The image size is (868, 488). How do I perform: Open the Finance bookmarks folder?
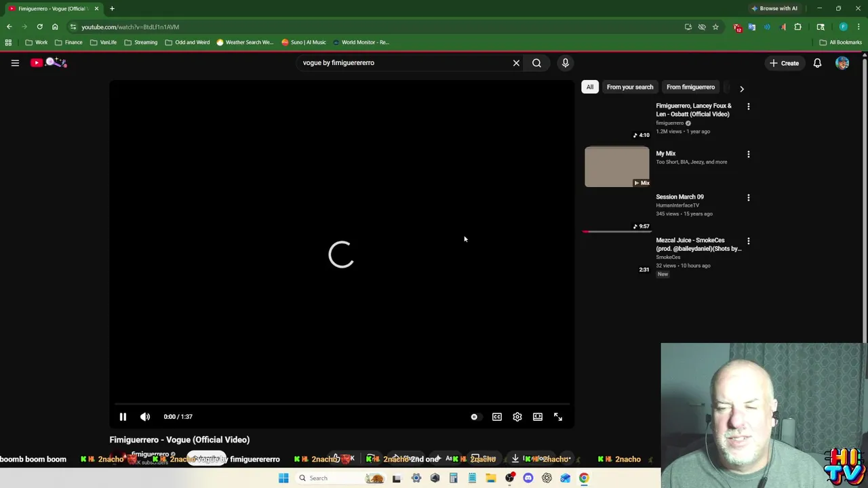click(x=68, y=42)
